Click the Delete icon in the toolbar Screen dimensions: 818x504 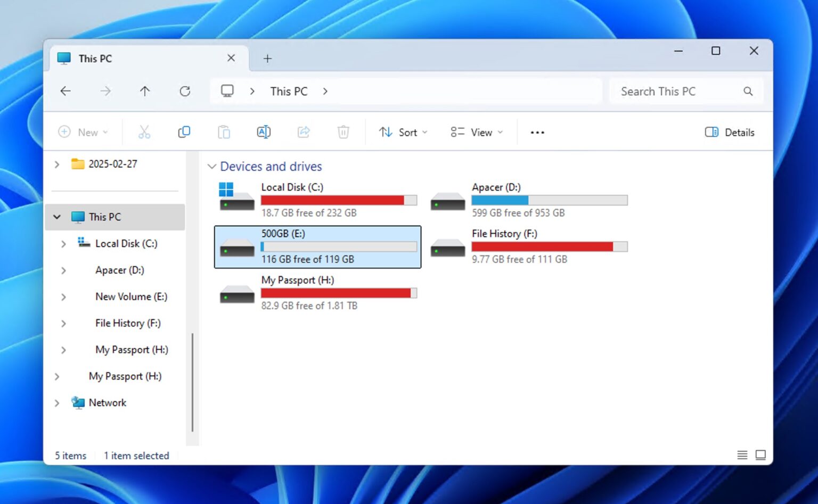[343, 132]
